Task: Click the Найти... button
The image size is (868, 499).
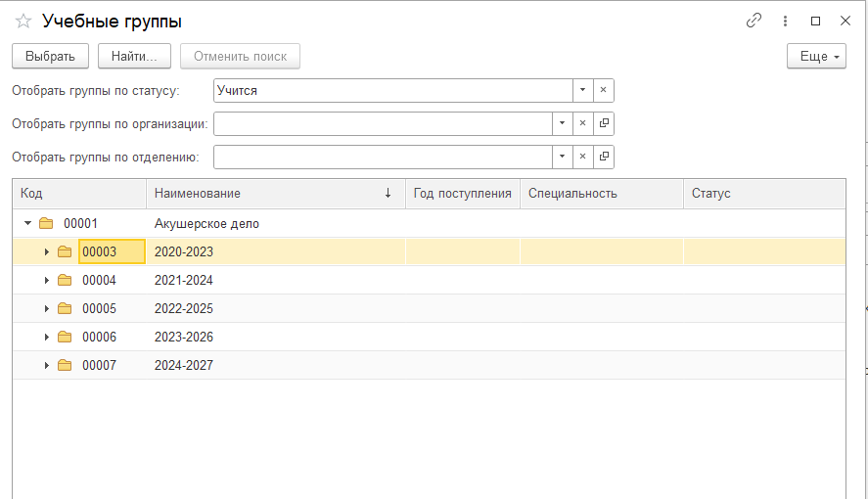Action: point(134,57)
